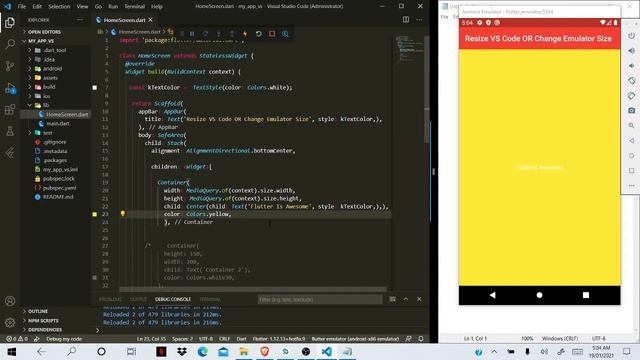This screenshot has width=640, height=360.
Task: Open the Terminal menu
Action: (134, 7)
